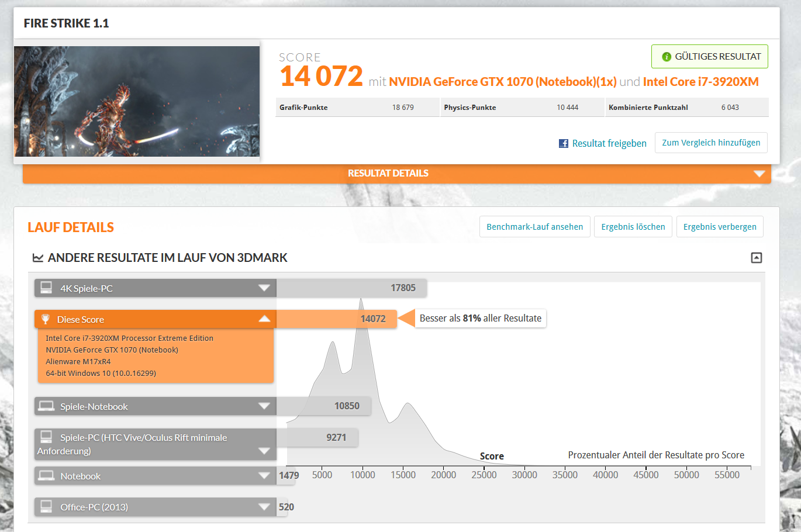Click the Fire Strike preview thumbnail
This screenshot has height=532, width=801.
(137, 101)
